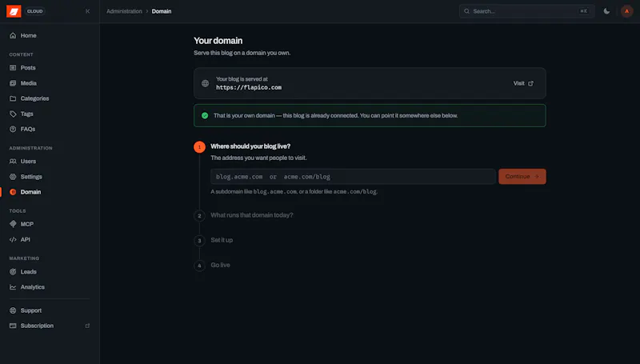Click step 3 "Set it up"

coord(222,240)
